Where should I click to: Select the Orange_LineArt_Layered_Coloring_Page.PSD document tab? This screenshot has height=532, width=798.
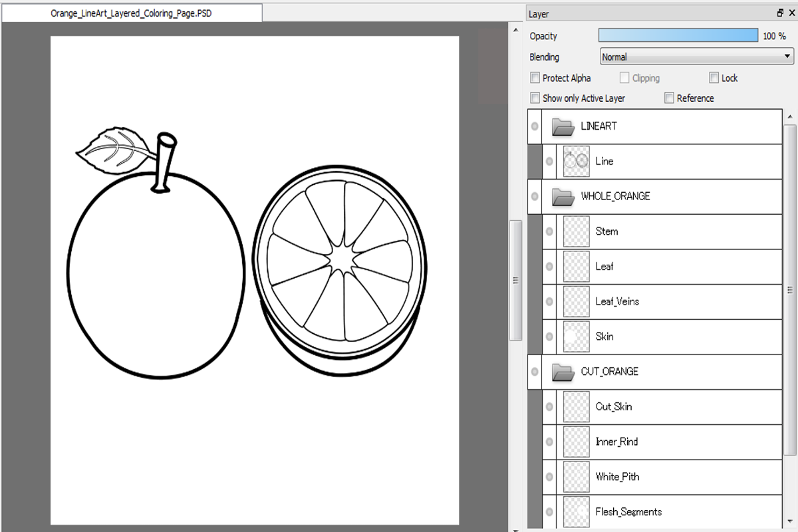(x=131, y=13)
